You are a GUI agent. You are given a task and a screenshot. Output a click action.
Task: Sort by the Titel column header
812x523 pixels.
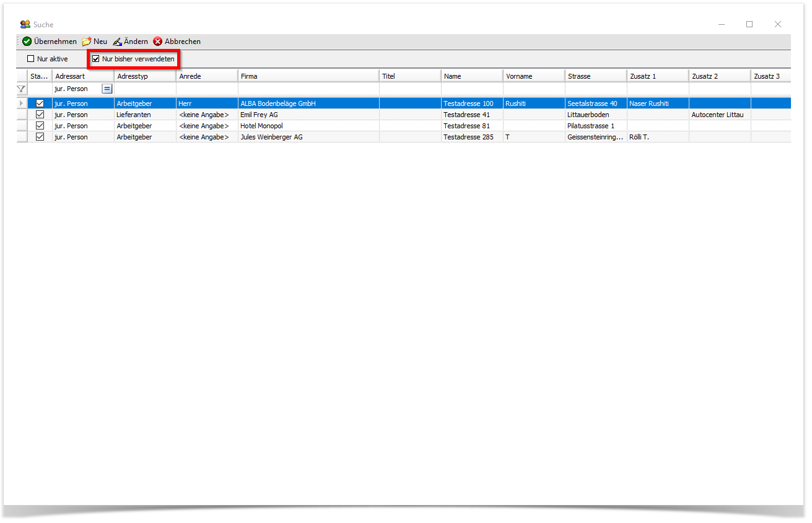[x=411, y=76]
